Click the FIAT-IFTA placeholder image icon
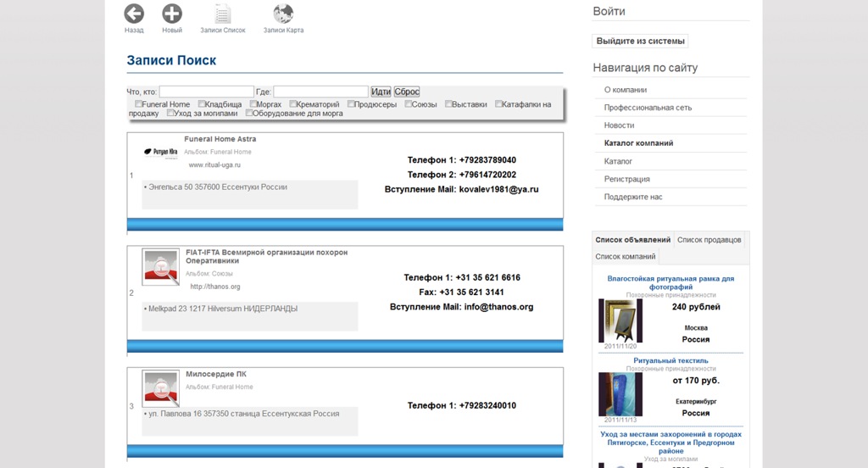The image size is (868, 468). pyautogui.click(x=160, y=267)
